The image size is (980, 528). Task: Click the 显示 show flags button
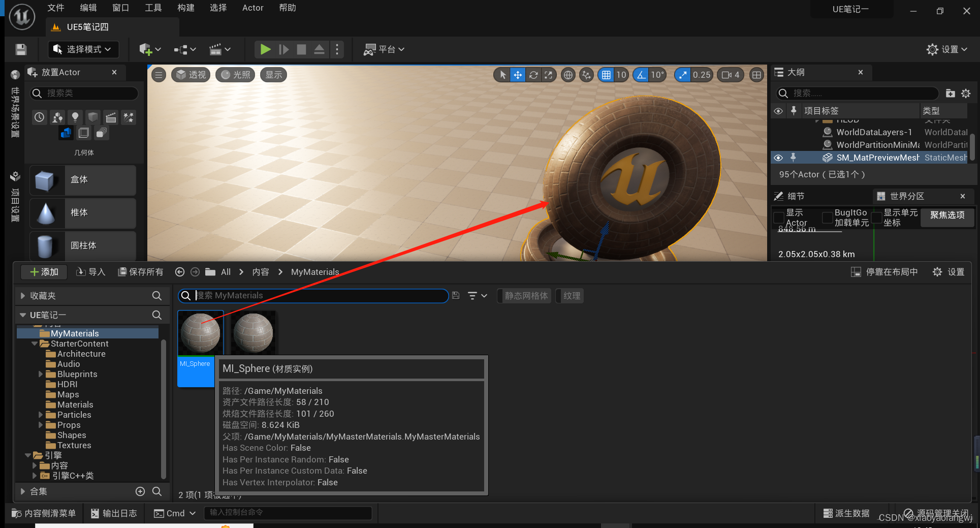click(x=274, y=75)
